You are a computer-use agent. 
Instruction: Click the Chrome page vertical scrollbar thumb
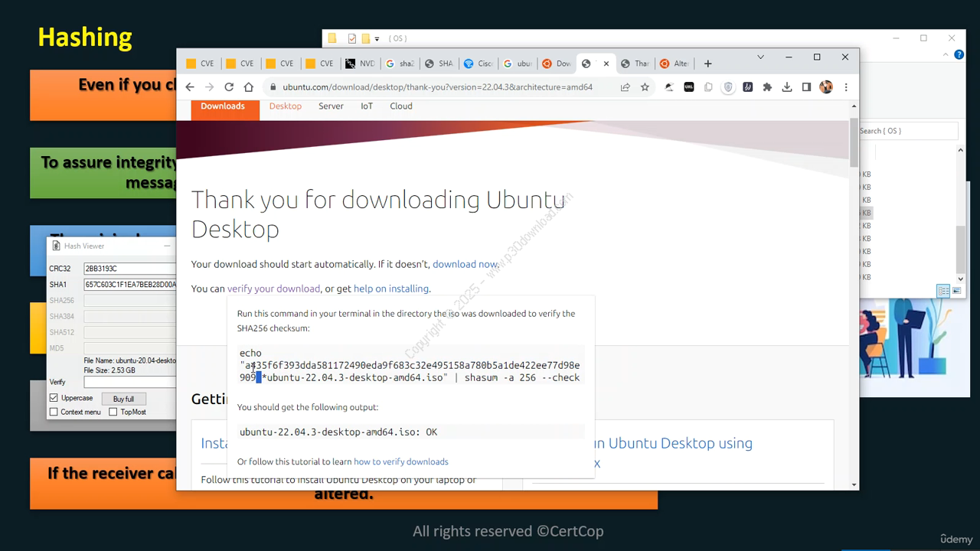point(854,143)
